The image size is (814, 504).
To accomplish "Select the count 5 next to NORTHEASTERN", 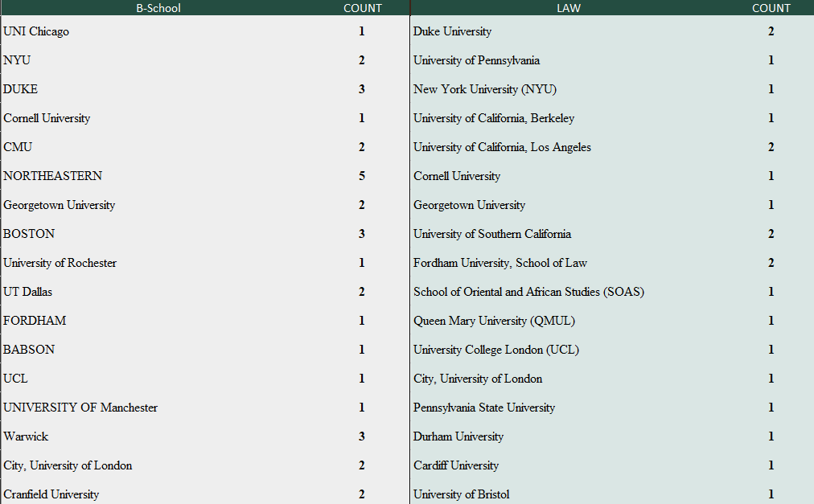I will (x=362, y=176).
